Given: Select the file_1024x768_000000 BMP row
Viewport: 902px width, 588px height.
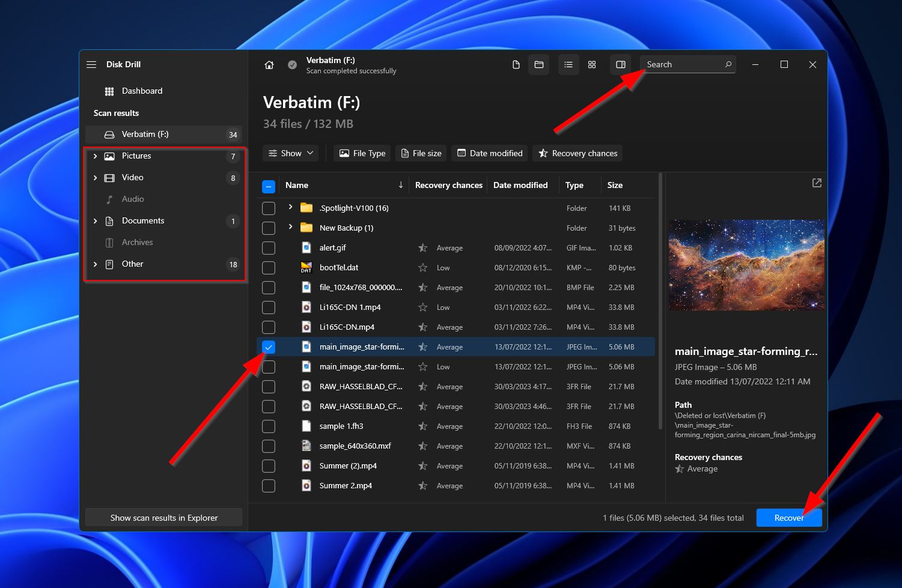Looking at the screenshot, I should 456,288.
